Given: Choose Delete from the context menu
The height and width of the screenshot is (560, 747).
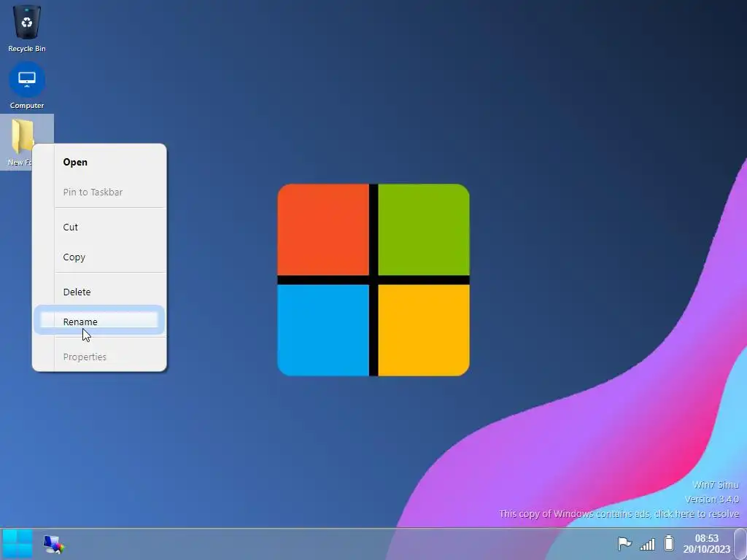Looking at the screenshot, I should tap(99, 292).
